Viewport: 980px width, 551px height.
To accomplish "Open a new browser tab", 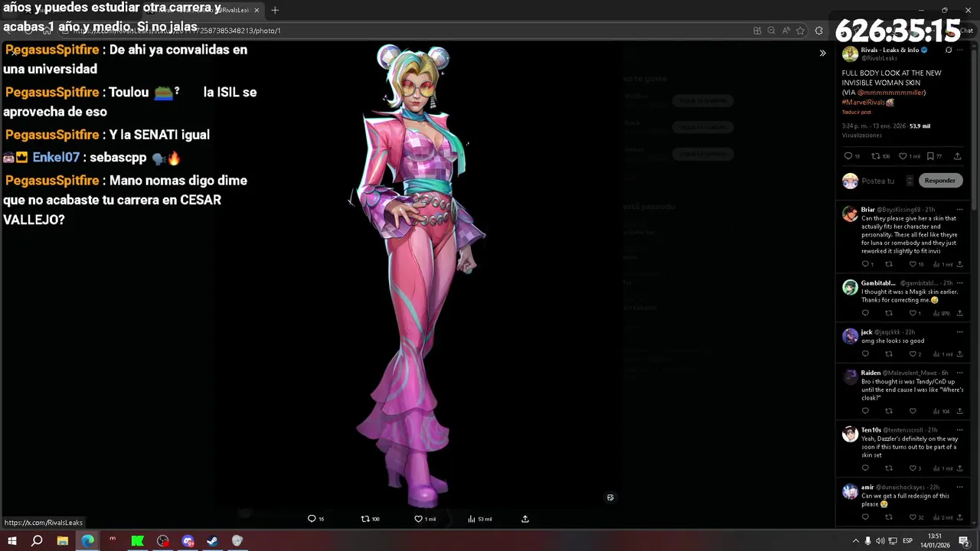I will pos(275,10).
